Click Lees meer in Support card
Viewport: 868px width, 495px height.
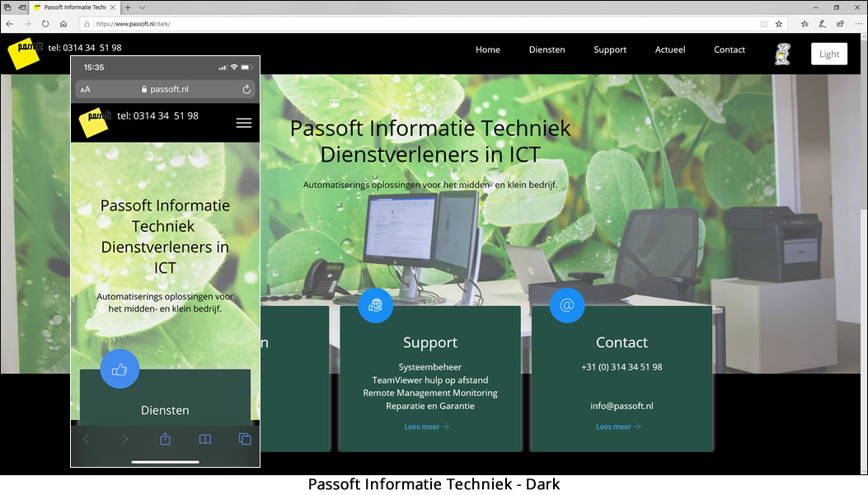426,427
